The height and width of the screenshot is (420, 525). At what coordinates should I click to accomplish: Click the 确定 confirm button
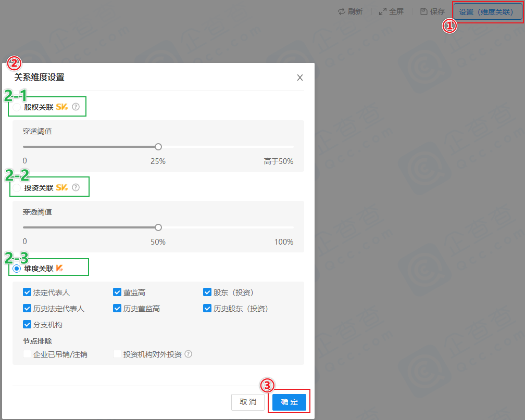(x=289, y=402)
